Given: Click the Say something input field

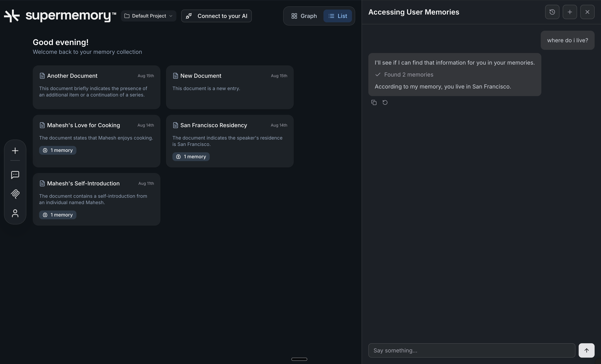Looking at the screenshot, I should (472, 350).
